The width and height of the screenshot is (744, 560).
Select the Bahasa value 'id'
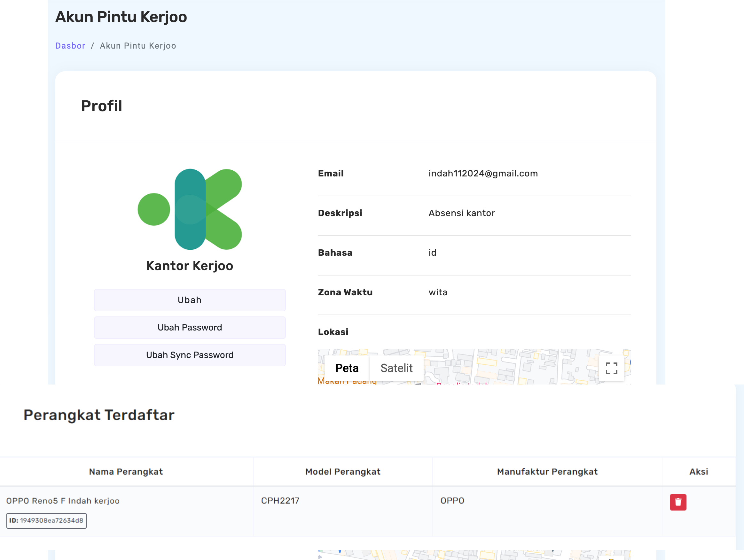[432, 253]
